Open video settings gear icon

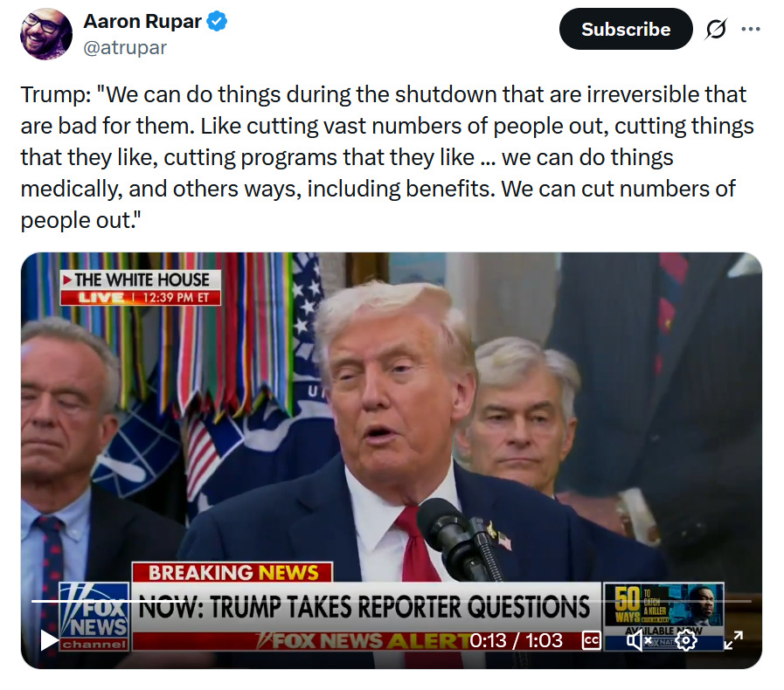tap(686, 640)
